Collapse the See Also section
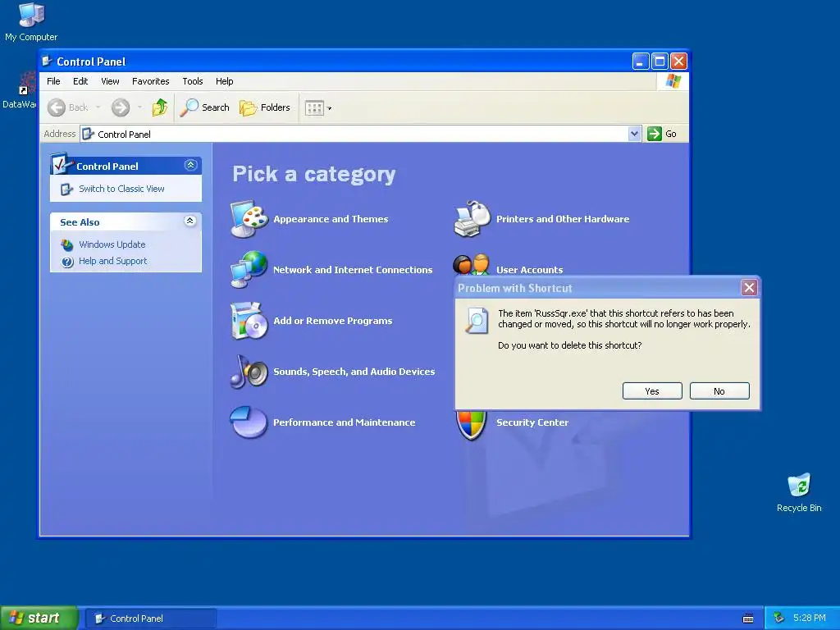The image size is (840, 630). coord(190,221)
